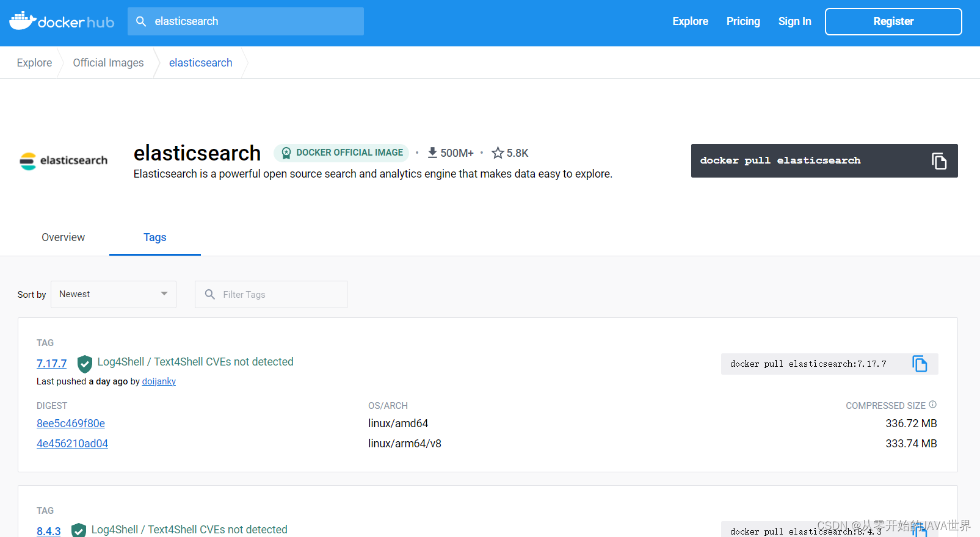Open digest 8ee5c469f80e link
The height and width of the screenshot is (537, 980).
tap(71, 423)
